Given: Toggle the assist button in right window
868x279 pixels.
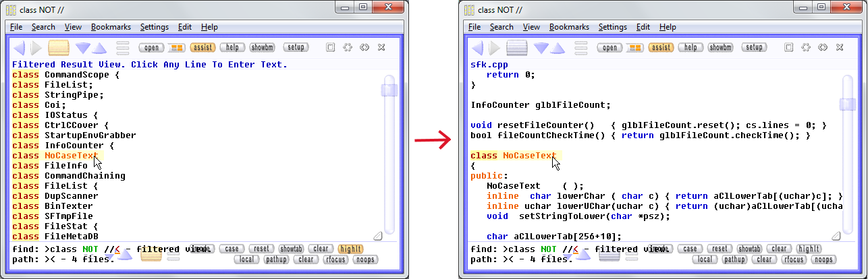Looking at the screenshot, I should pyautogui.click(x=660, y=48).
